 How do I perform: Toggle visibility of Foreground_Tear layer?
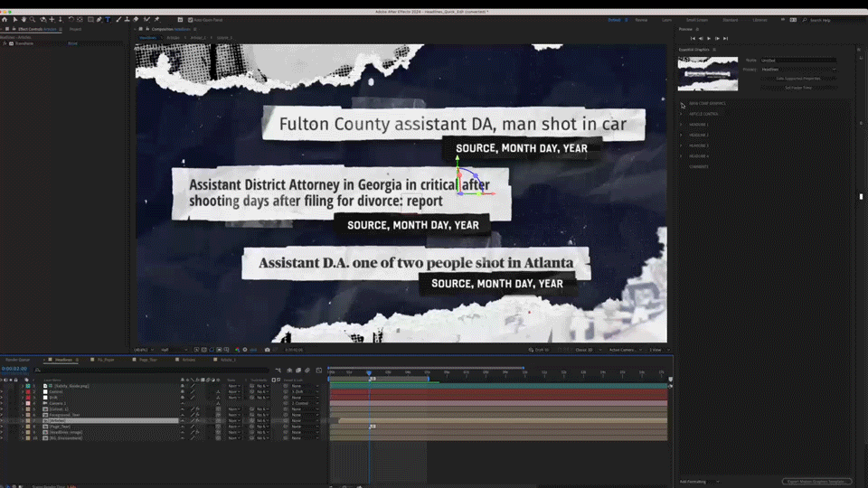pos(2,415)
